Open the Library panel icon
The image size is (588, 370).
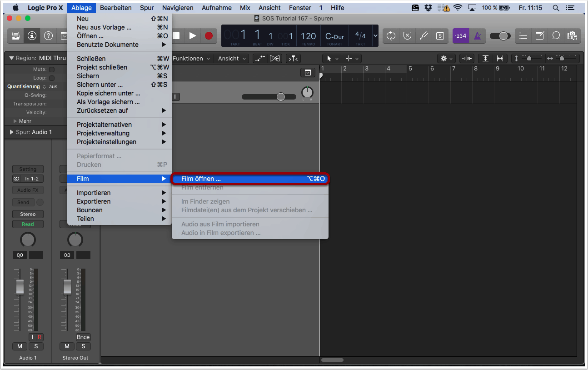tap(15, 36)
